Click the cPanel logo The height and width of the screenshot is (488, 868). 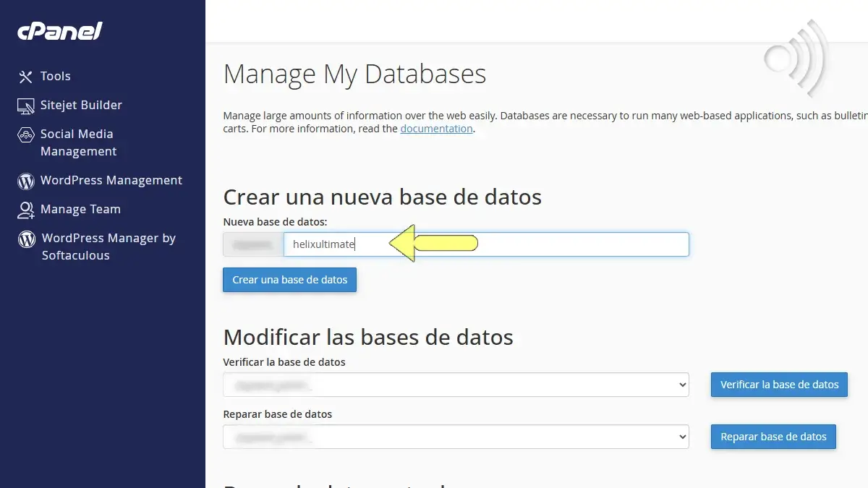pyautogui.click(x=59, y=30)
